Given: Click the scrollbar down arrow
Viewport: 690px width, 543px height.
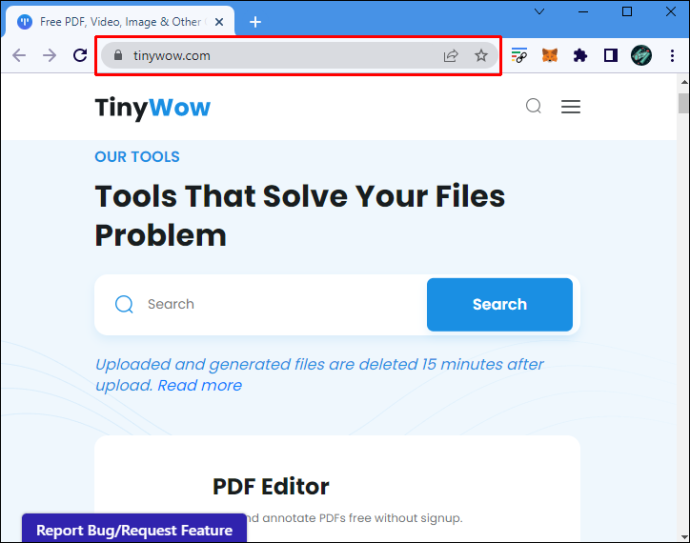Looking at the screenshot, I should pos(684,537).
